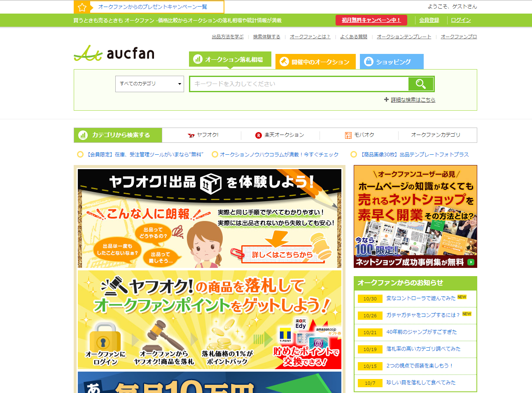Open the 詳細な検索はこちら link
532x393 pixels.
click(x=413, y=100)
